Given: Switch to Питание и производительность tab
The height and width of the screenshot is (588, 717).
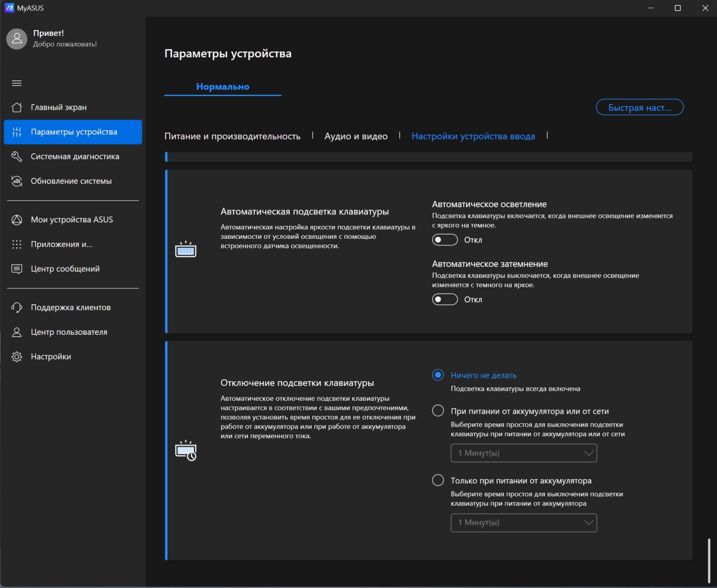Looking at the screenshot, I should pos(232,136).
